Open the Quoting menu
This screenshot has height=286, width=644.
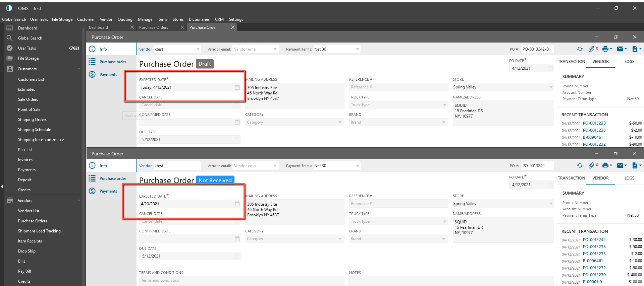(x=125, y=19)
